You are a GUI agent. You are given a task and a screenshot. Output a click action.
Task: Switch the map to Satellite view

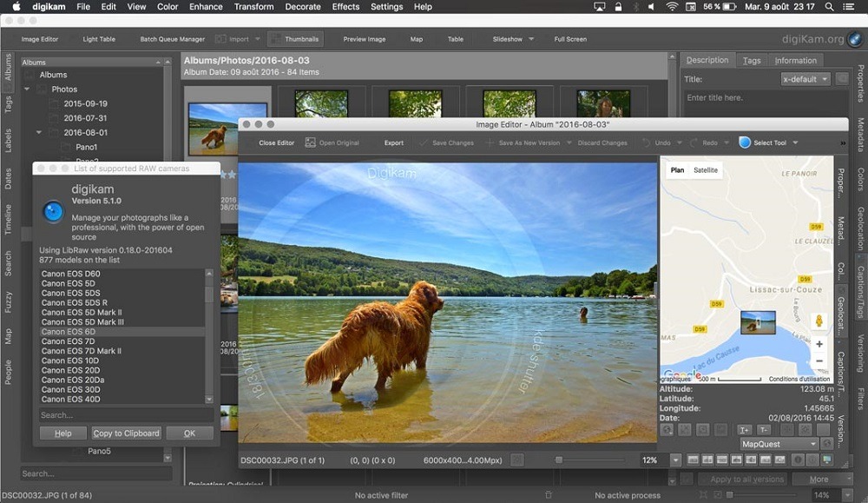click(704, 169)
